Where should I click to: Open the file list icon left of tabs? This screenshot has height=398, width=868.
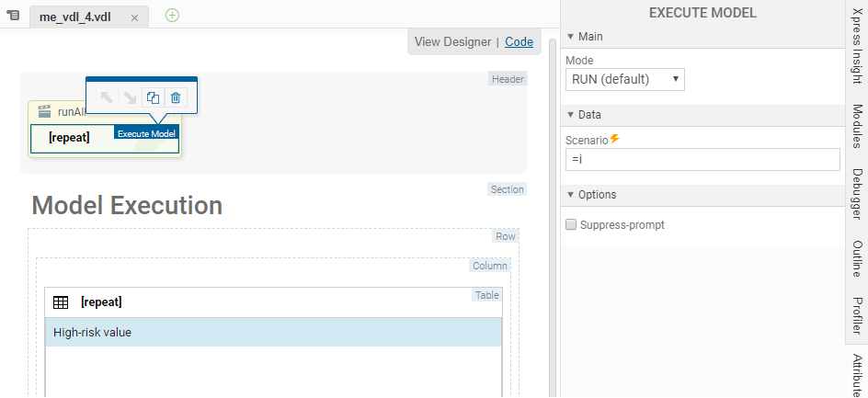14,16
